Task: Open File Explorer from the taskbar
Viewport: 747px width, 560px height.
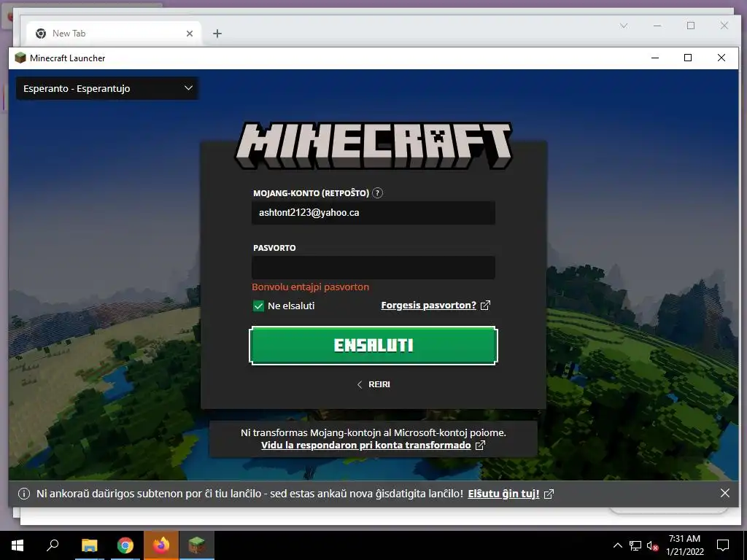Action: (89, 545)
